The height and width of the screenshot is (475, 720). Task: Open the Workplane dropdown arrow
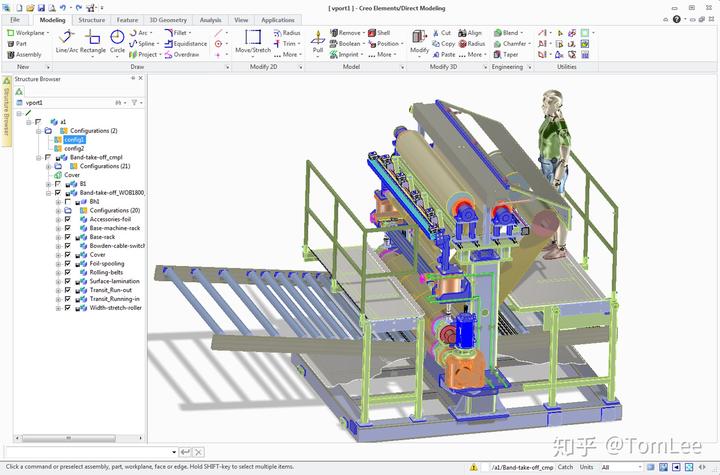[48, 33]
